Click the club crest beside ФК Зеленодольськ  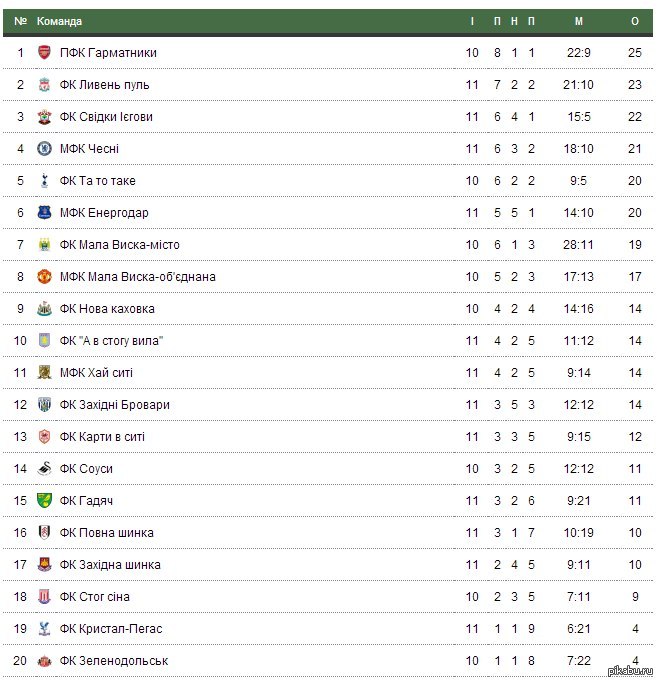point(44,660)
